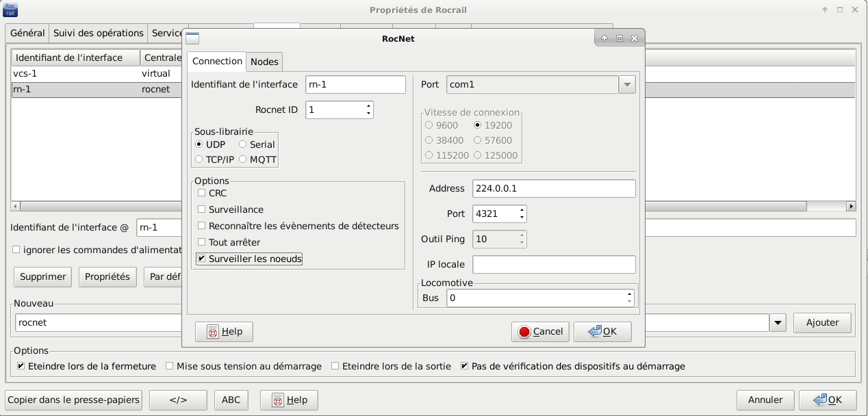The height and width of the screenshot is (416, 868).
Task: Click the Address field containing 224.0.0.1
Action: pos(554,189)
